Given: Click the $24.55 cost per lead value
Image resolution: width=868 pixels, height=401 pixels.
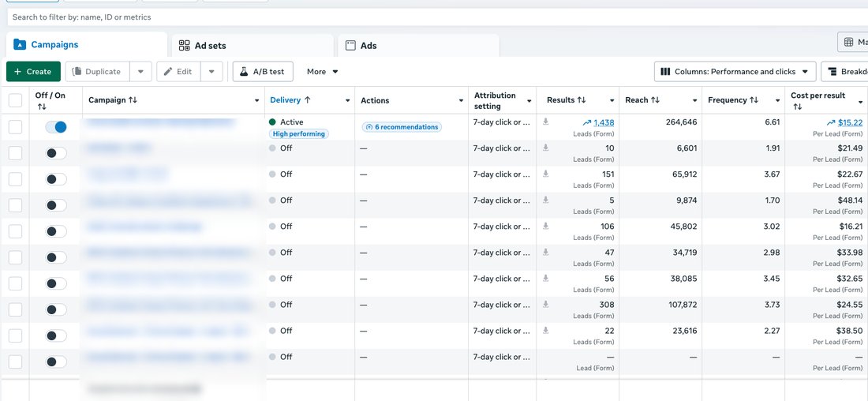Looking at the screenshot, I should (850, 304).
